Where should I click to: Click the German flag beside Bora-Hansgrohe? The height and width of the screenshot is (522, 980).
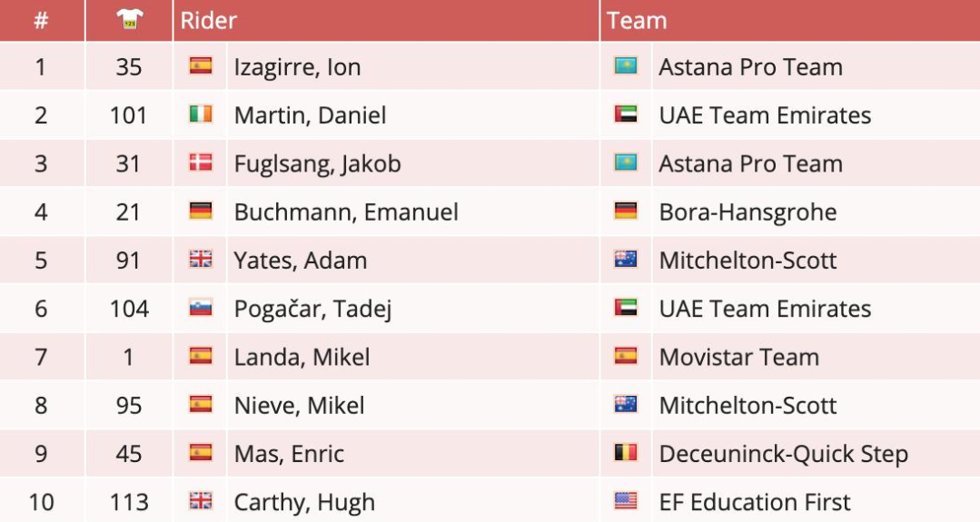coord(626,211)
